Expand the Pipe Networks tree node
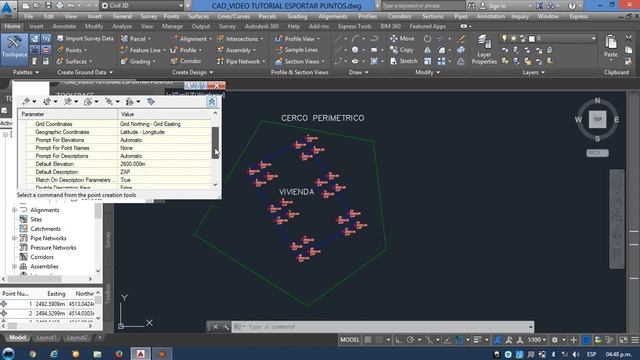This screenshot has height=360, width=640. (x=14, y=238)
